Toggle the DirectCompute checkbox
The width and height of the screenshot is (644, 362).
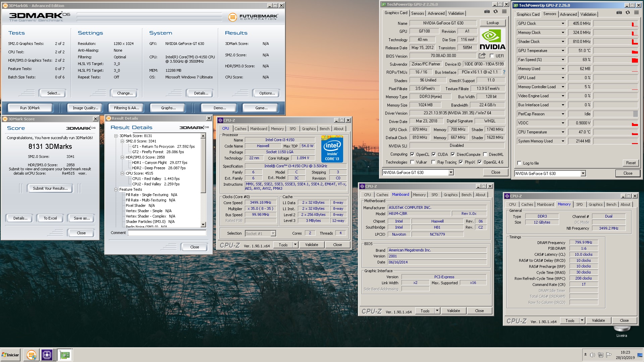453,155
